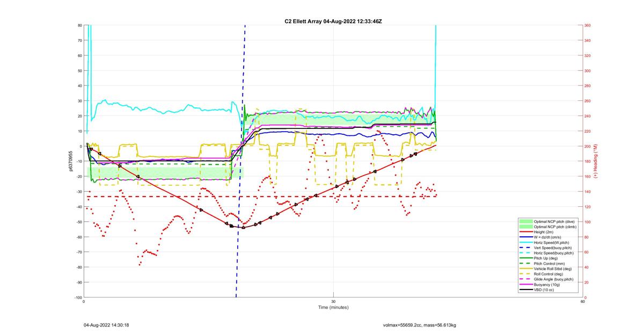Viewport: 644px width, 334px height.
Task: Click the x-axis tick label '60'
Action: click(583, 301)
